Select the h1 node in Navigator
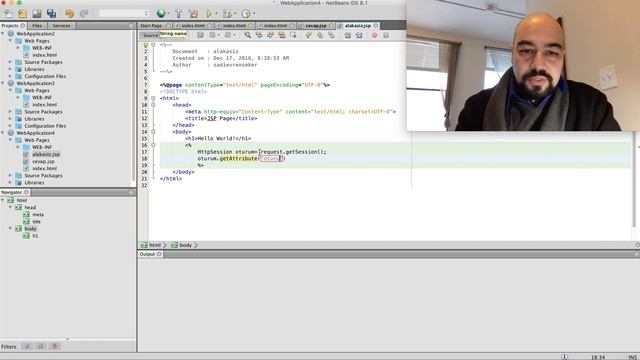Image resolution: width=640 pixels, height=360 pixels. (x=35, y=236)
